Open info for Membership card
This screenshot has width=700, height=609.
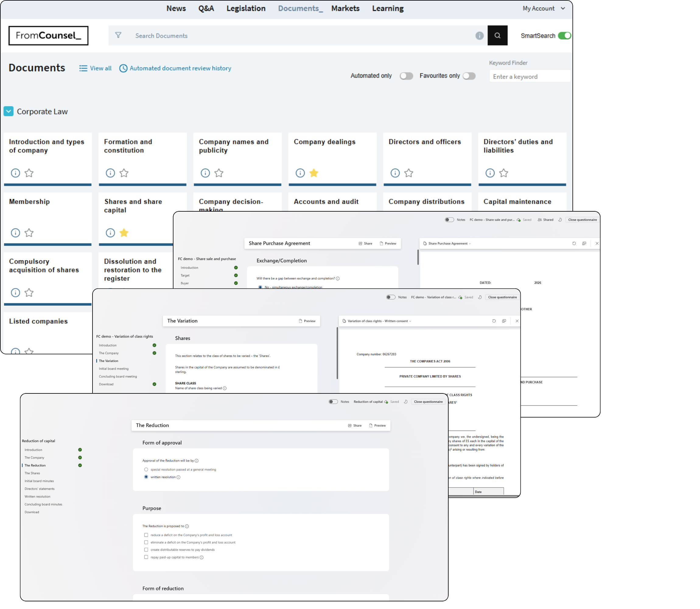pos(15,233)
